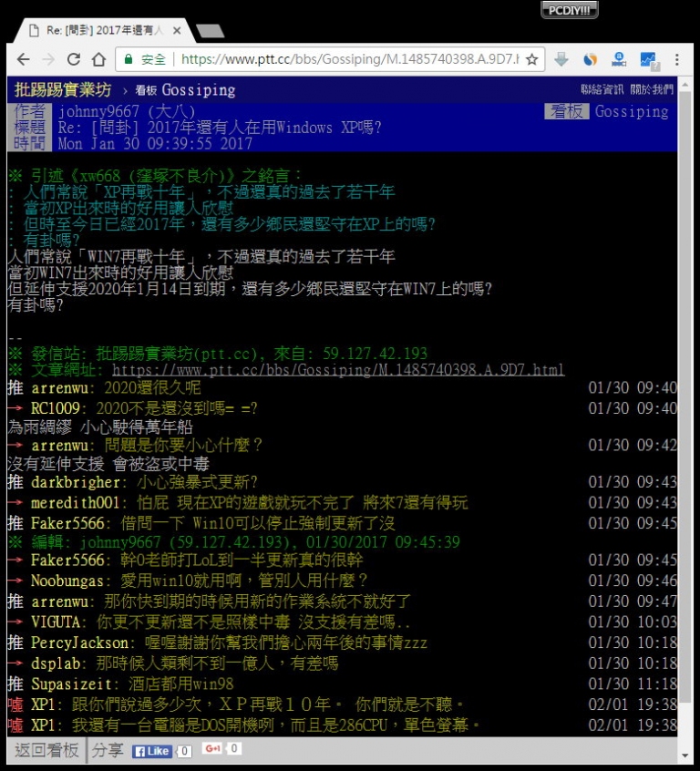Click the RC1009 comment line
Screen dimensions: 700x771
point(343,408)
